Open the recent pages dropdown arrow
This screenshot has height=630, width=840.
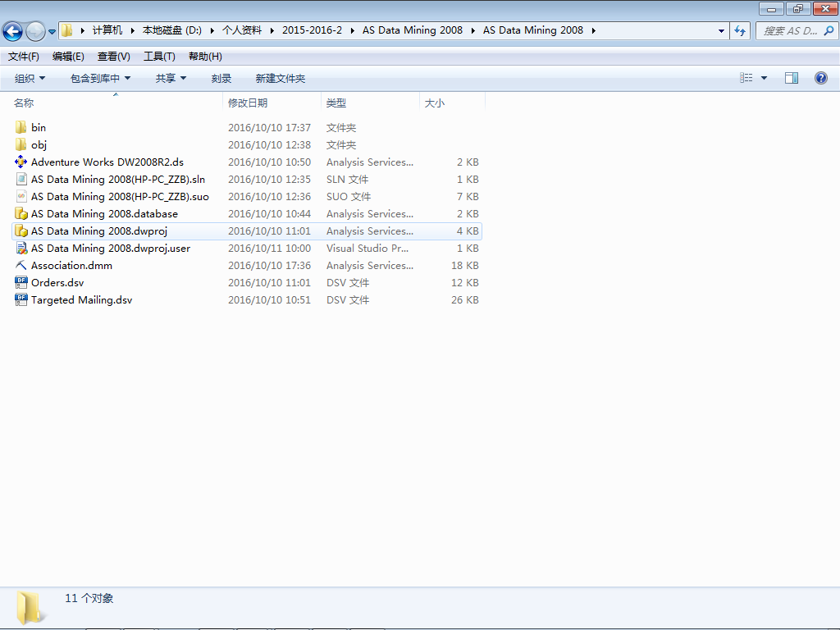52,32
